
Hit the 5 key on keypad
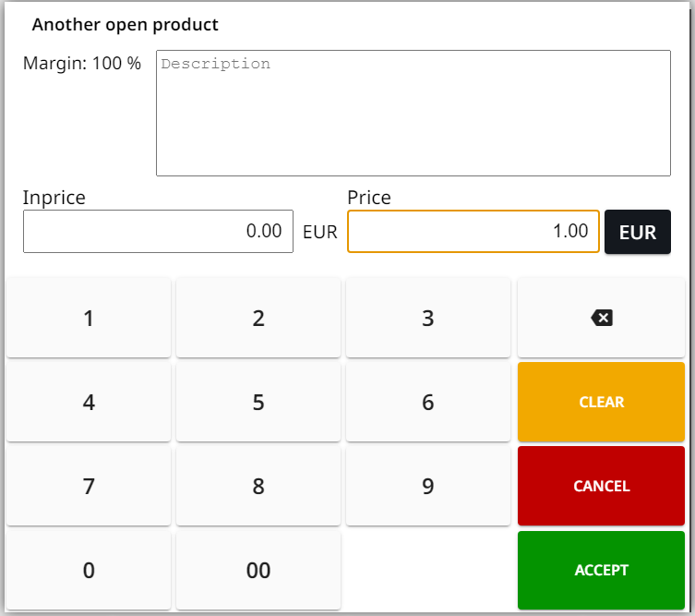point(258,403)
